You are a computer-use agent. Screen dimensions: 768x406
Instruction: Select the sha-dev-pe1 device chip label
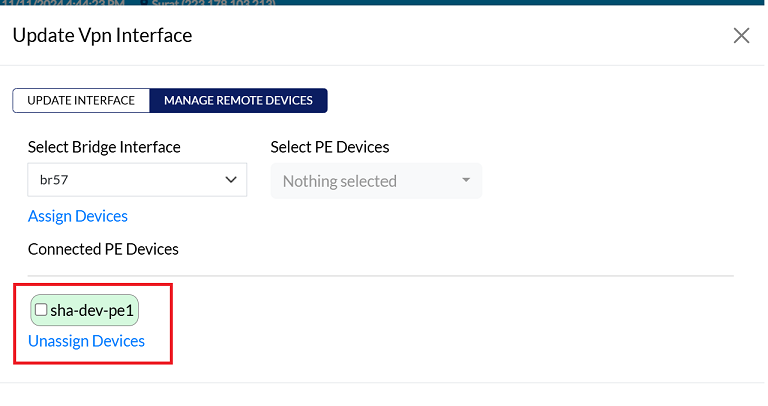click(92, 310)
